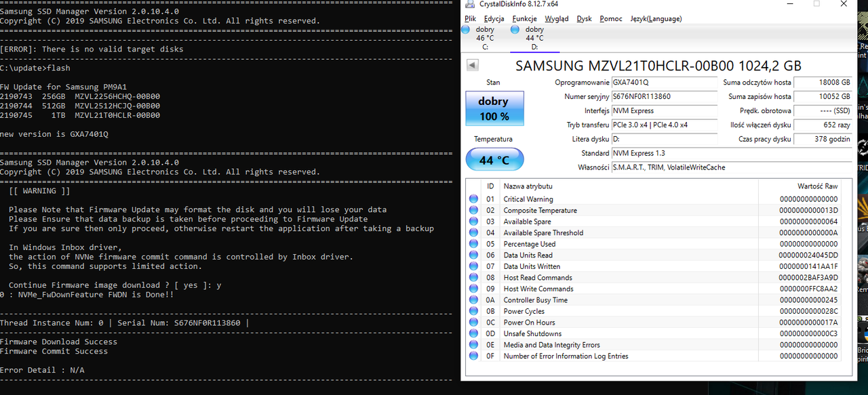
Task: Click the Data Units Written status orb
Action: point(473,266)
